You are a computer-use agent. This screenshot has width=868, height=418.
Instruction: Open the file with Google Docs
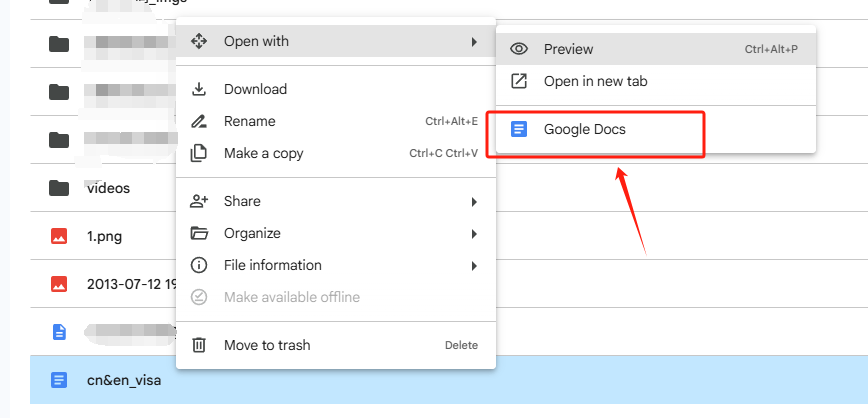pos(655,130)
